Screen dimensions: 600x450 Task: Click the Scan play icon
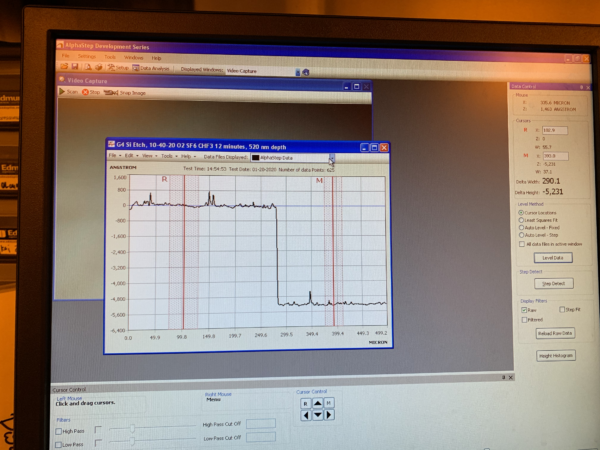pos(62,91)
